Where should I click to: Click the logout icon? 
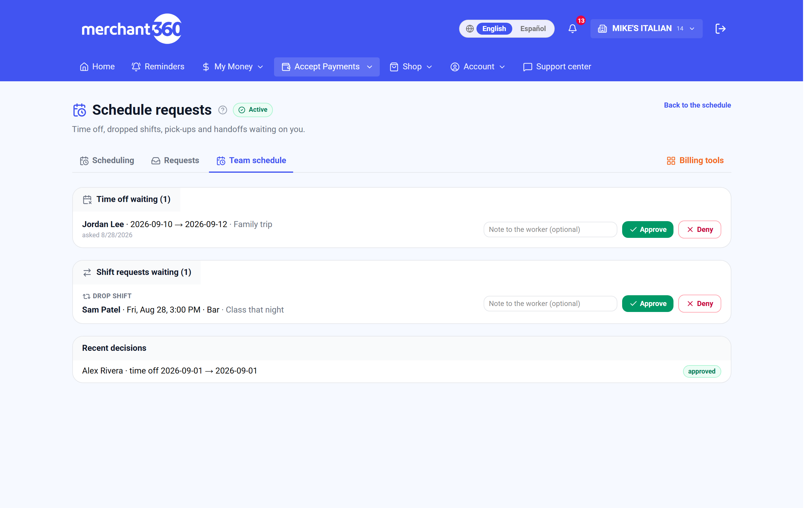pyautogui.click(x=720, y=29)
